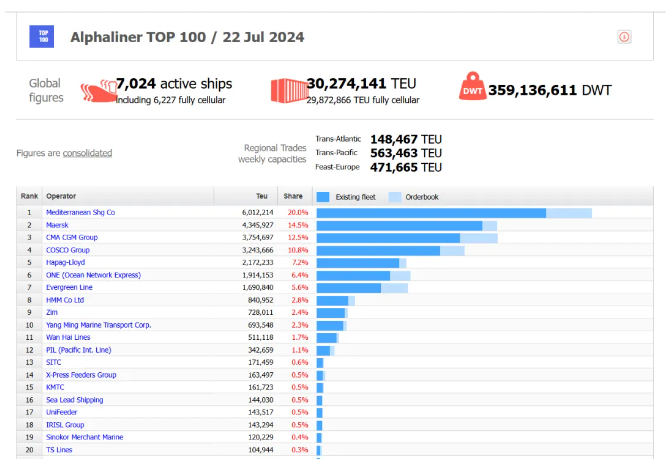Open the Zim operator link
Viewport: 672px width, 472px height.
tap(51, 313)
